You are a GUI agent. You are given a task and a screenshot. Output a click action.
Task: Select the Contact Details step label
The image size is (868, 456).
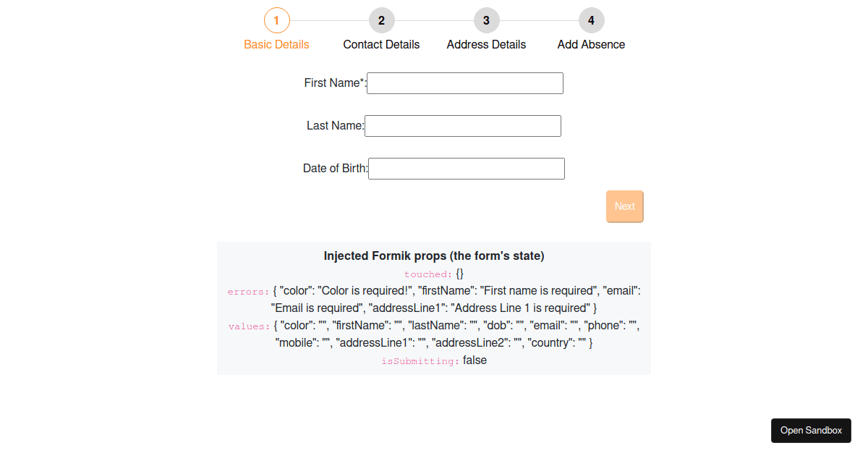(x=381, y=44)
